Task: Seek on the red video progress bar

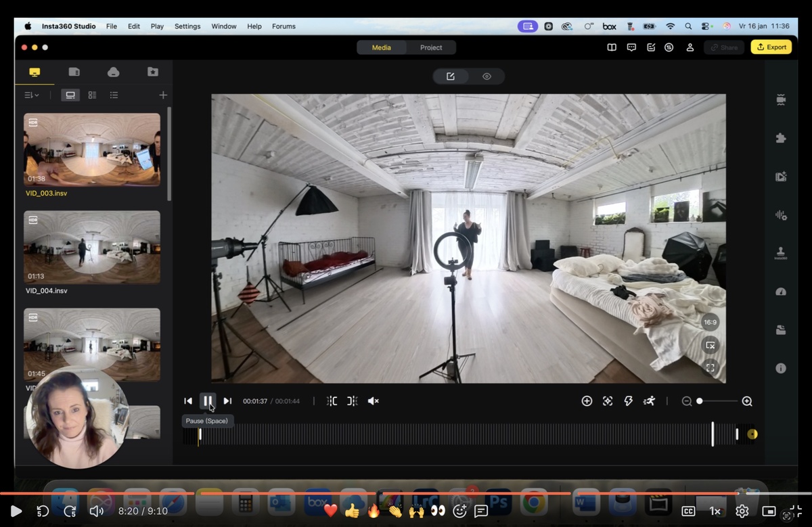Action: tap(406, 493)
